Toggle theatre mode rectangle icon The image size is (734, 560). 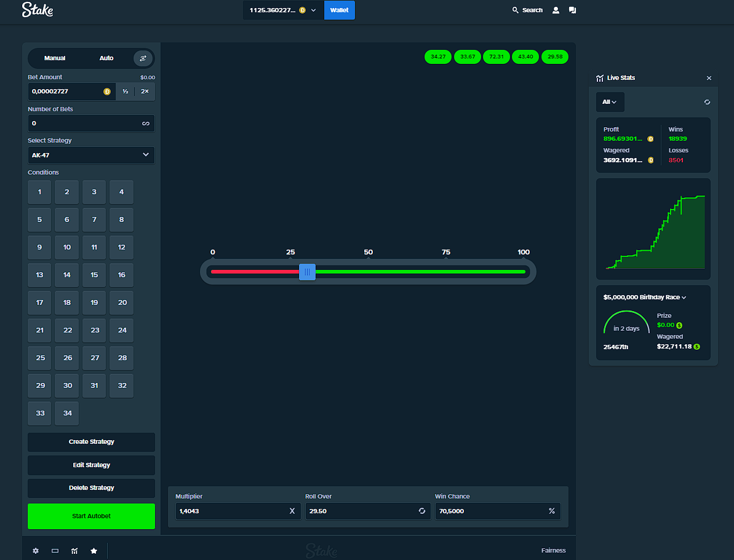tap(55, 551)
